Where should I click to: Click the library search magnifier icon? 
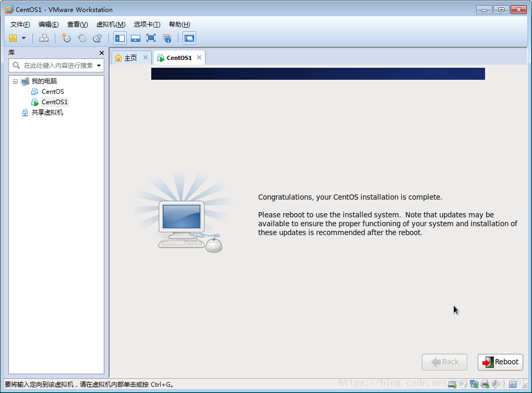click(x=16, y=66)
